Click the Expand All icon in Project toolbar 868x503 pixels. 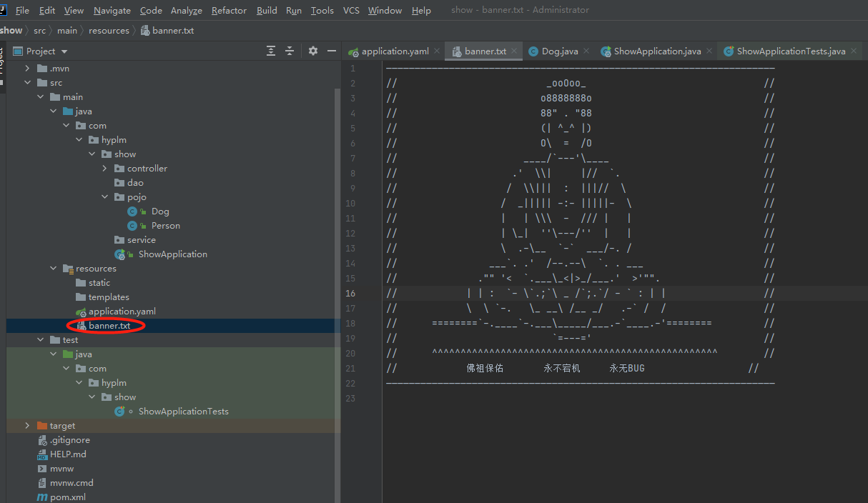(x=270, y=51)
